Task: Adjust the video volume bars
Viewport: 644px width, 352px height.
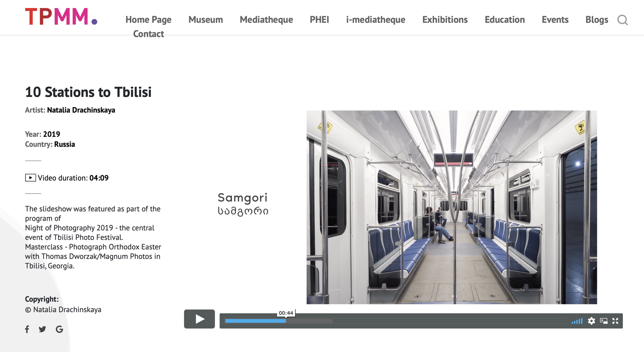Action: (x=577, y=321)
